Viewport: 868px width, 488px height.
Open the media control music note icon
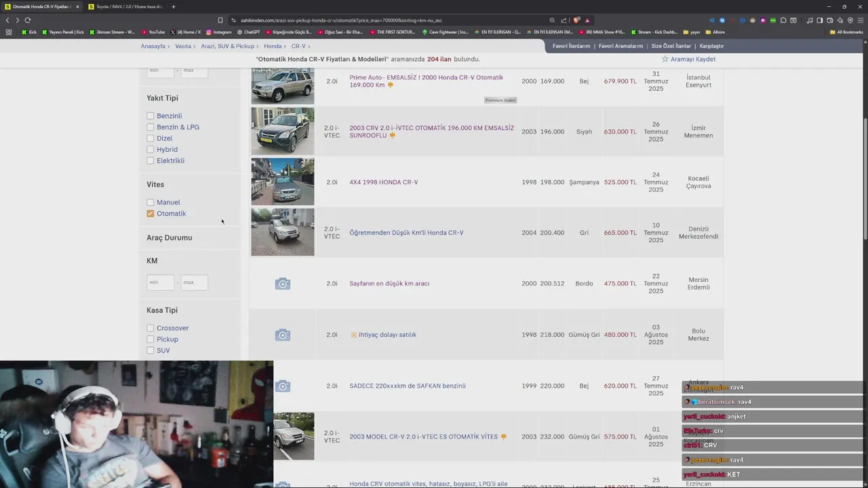click(x=810, y=20)
